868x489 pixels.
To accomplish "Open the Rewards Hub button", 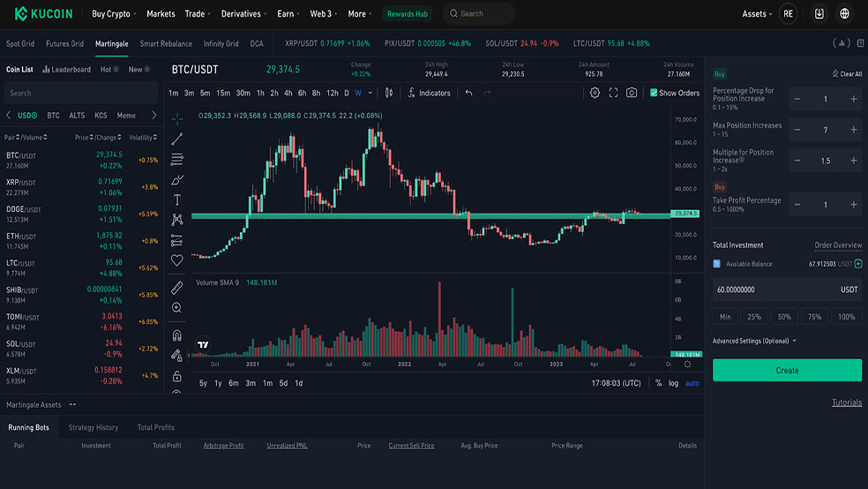I will pos(408,14).
